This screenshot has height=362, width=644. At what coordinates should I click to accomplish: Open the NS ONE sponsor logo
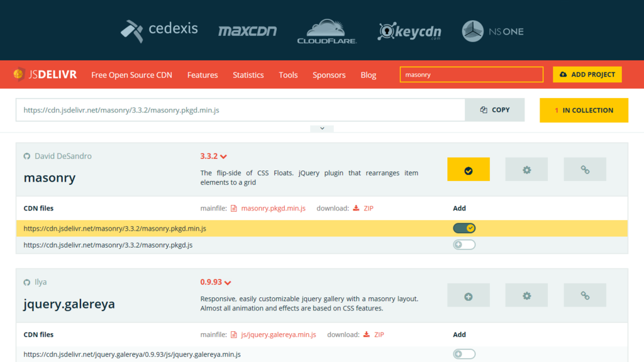coord(492,31)
